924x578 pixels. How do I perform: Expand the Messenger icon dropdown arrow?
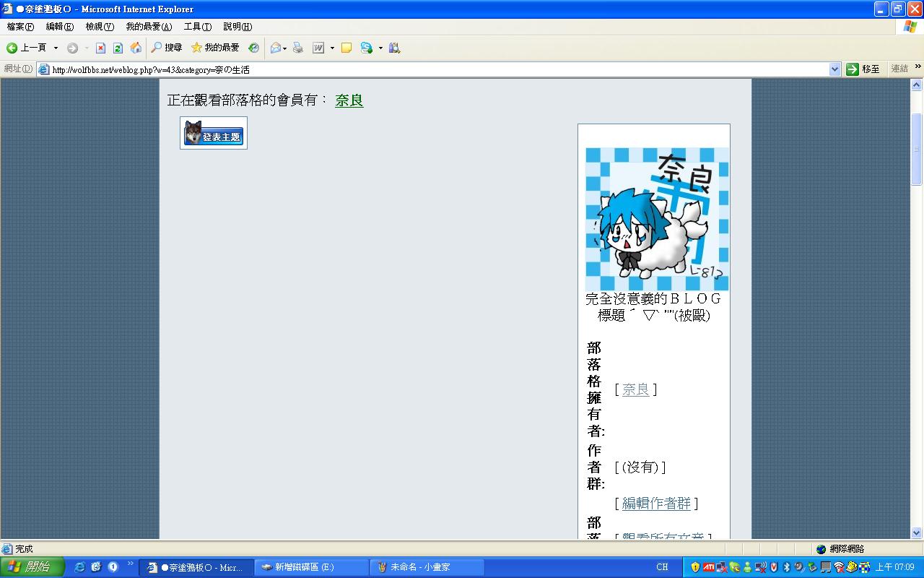(380, 48)
